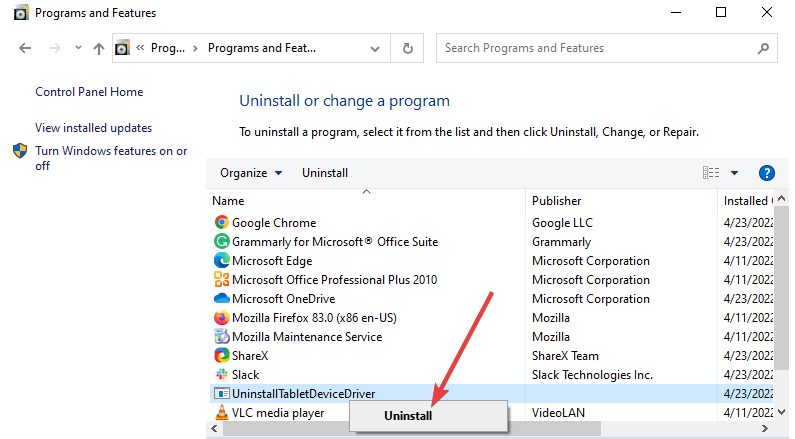
Task: Click the Microsoft Edge icon
Action: (221, 261)
